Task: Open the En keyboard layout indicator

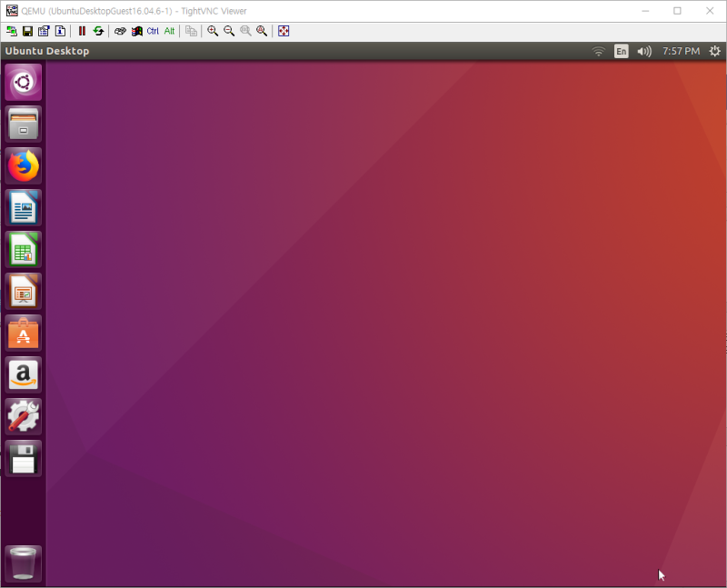Action: [621, 51]
